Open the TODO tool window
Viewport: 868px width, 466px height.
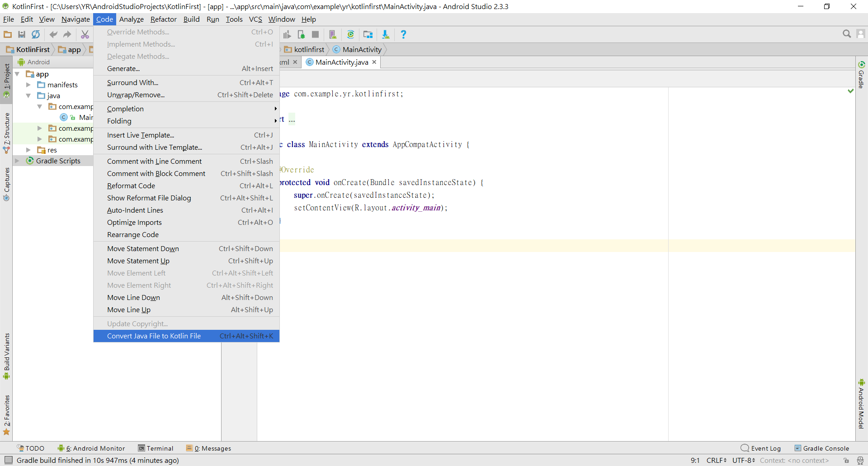(x=31, y=448)
